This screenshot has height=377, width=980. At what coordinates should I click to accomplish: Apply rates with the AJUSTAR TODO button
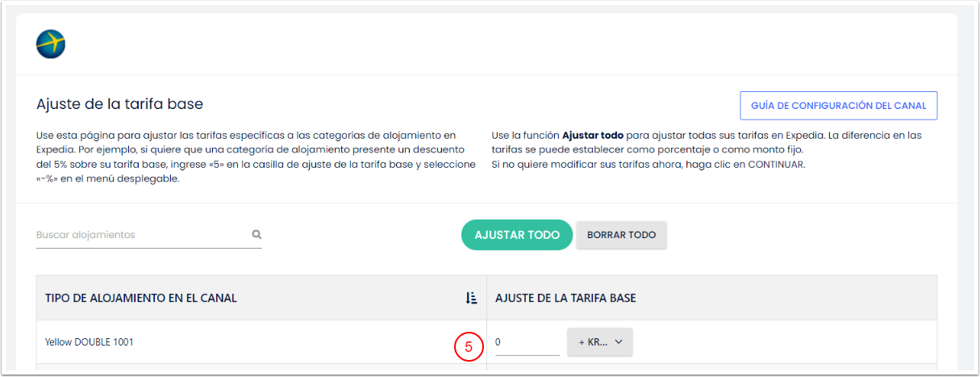(517, 235)
